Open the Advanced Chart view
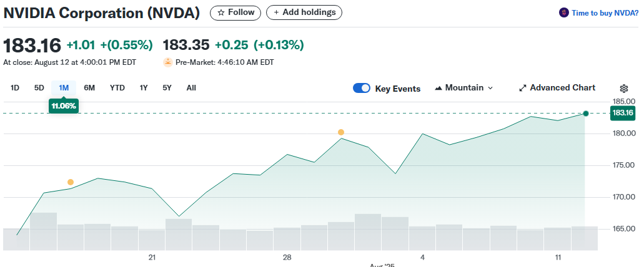Image resolution: width=644 pixels, height=267 pixels. (557, 88)
